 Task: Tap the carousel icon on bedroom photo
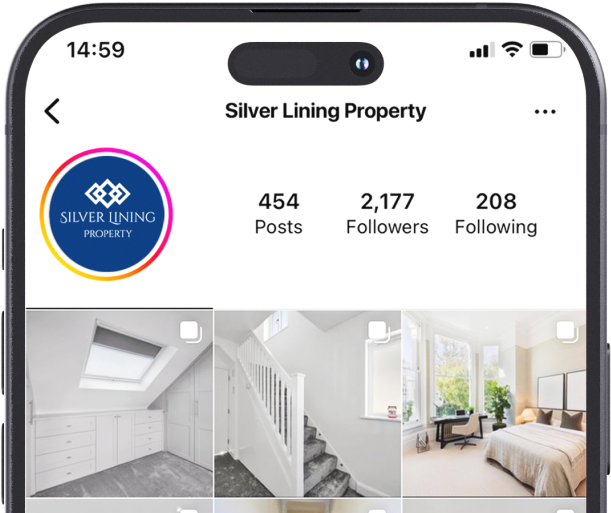567,332
